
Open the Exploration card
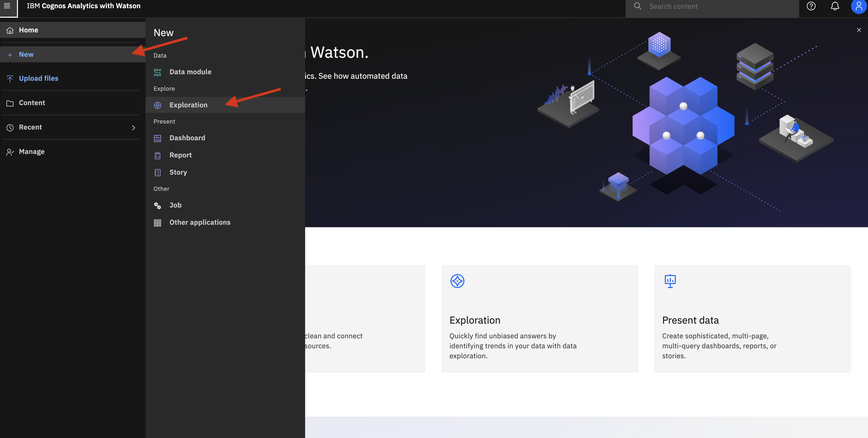coord(540,319)
